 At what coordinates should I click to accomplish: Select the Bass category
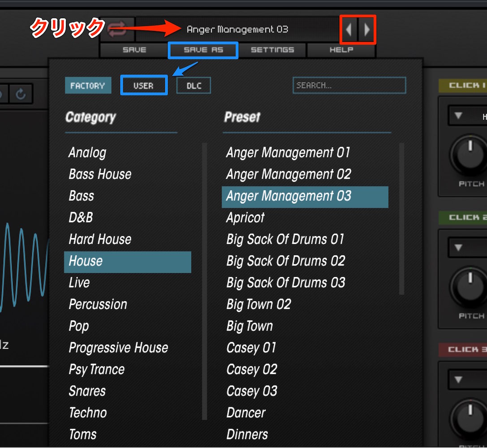click(x=127, y=196)
